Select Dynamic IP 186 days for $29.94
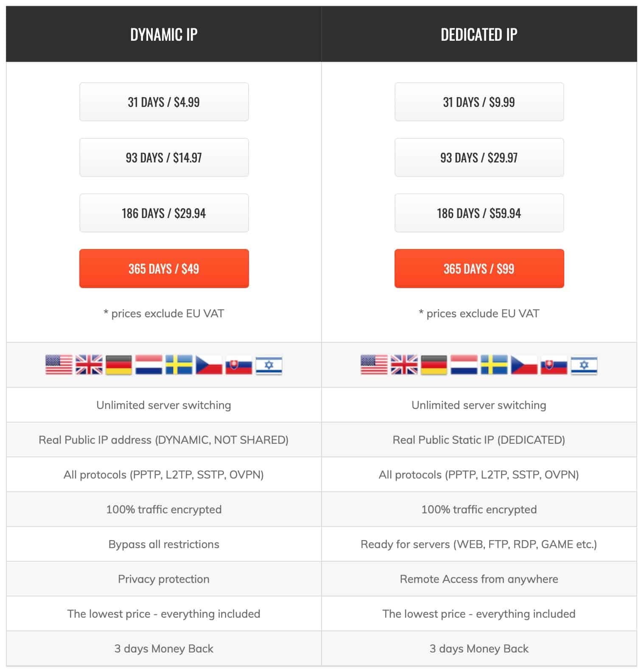 point(164,213)
